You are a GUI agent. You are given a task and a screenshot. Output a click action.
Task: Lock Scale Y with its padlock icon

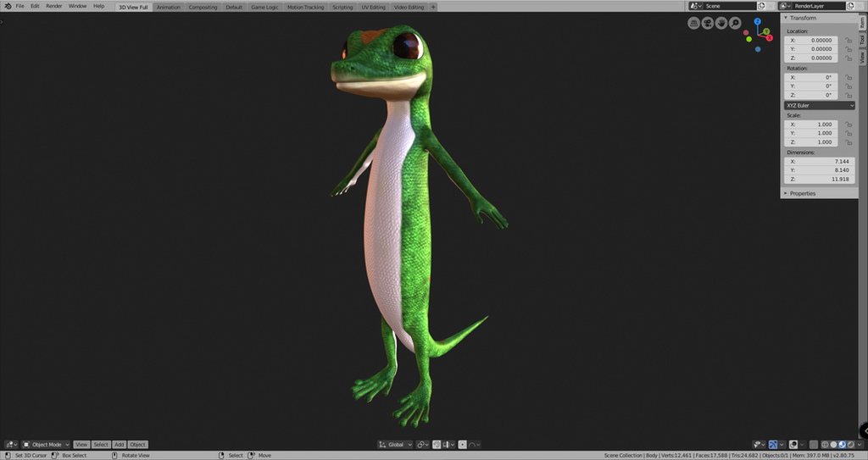(849, 133)
